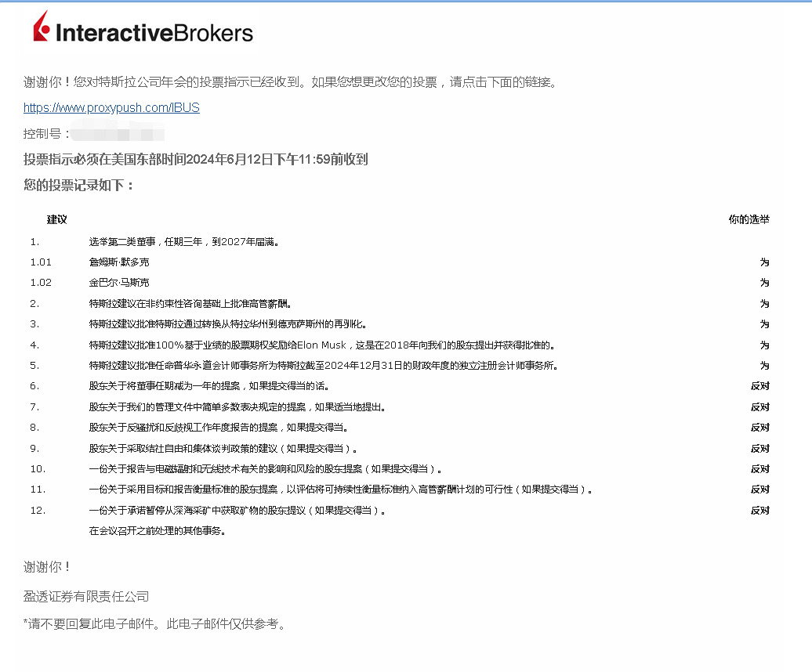Click vote 为 for proposal 2

[x=764, y=304]
